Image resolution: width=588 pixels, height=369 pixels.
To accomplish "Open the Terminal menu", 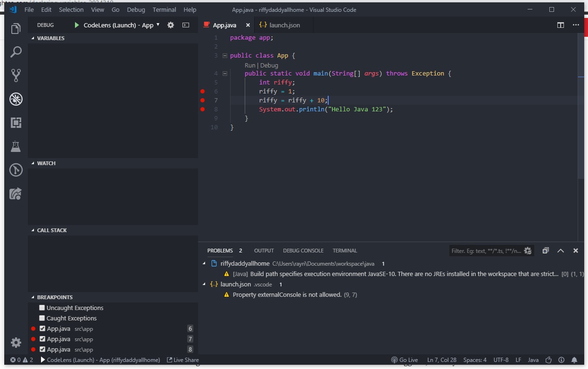I will click(165, 9).
